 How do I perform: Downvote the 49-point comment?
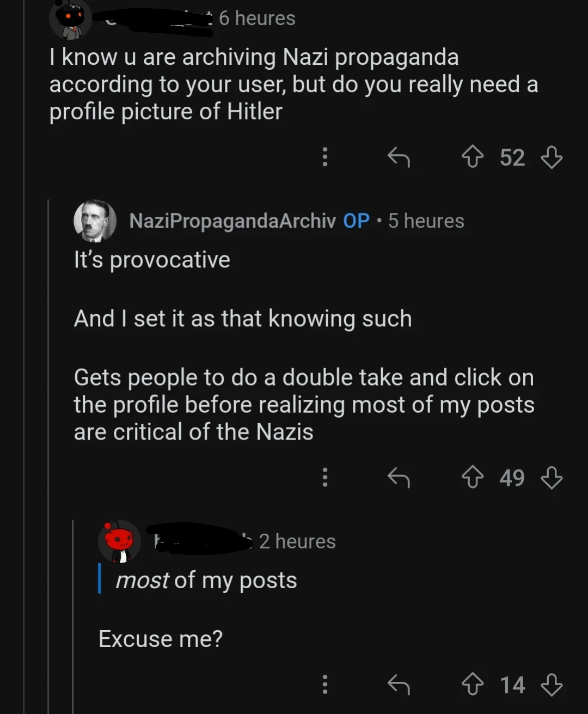(552, 478)
